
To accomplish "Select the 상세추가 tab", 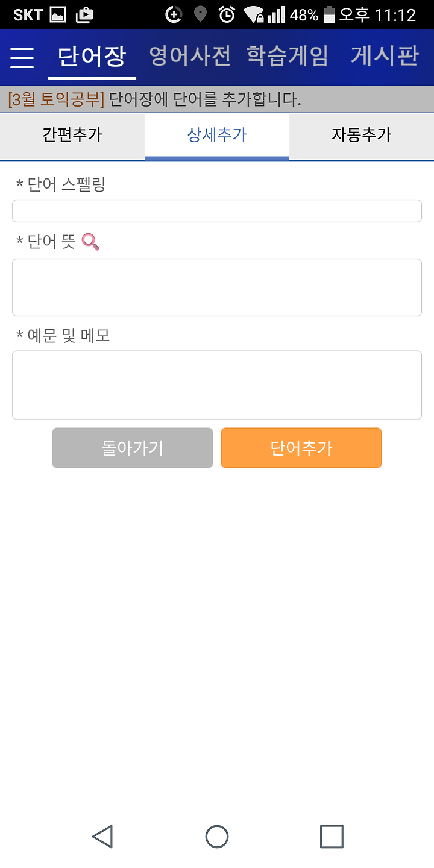I will point(217,135).
